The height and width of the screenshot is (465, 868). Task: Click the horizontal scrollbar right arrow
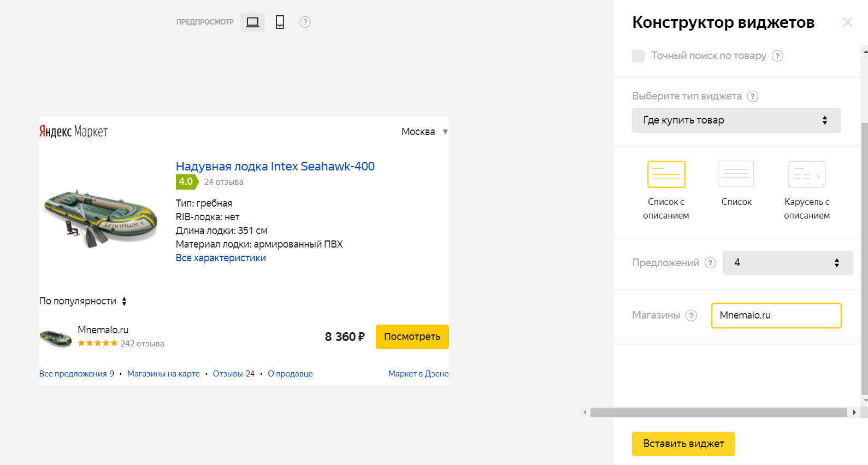(x=854, y=413)
